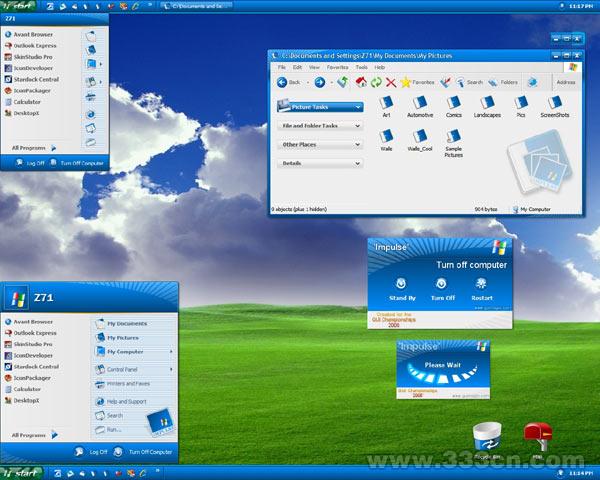Image resolution: width=600 pixels, height=480 pixels.
Task: Click Log Off in the expanded start menu
Action: [91, 452]
